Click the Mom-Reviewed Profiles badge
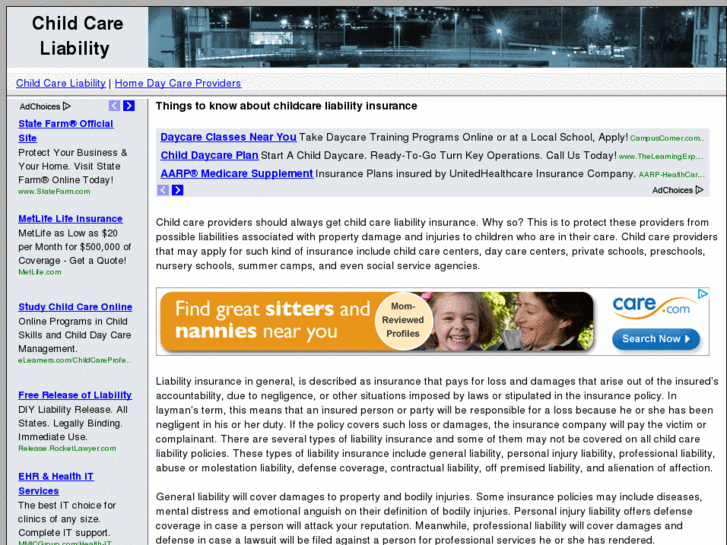This screenshot has width=727, height=545. 403,320
